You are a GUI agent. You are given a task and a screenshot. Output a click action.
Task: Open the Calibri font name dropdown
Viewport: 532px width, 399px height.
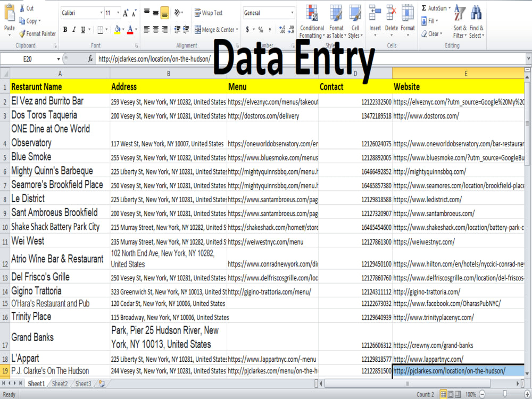(x=101, y=13)
